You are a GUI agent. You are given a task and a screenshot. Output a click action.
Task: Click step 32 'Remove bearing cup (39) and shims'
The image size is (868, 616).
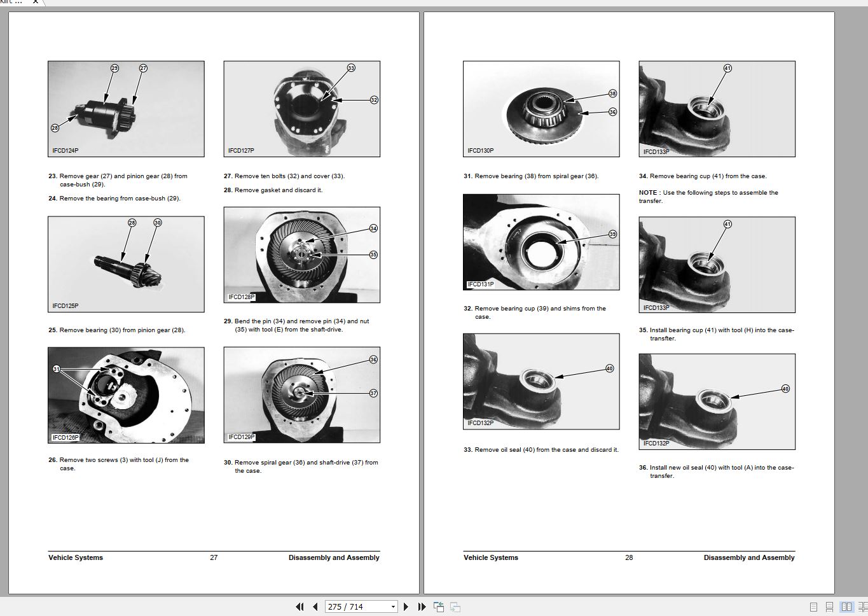535,312
